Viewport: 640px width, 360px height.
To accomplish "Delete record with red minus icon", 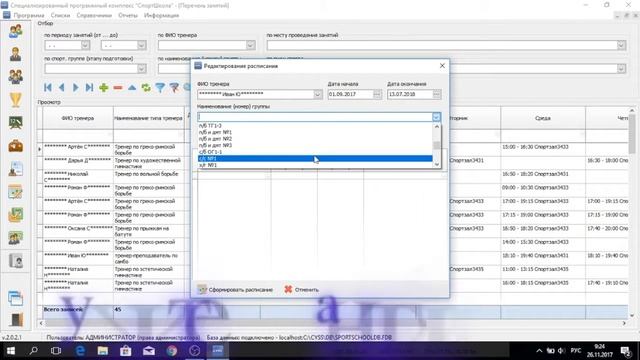I will [x=118, y=87].
